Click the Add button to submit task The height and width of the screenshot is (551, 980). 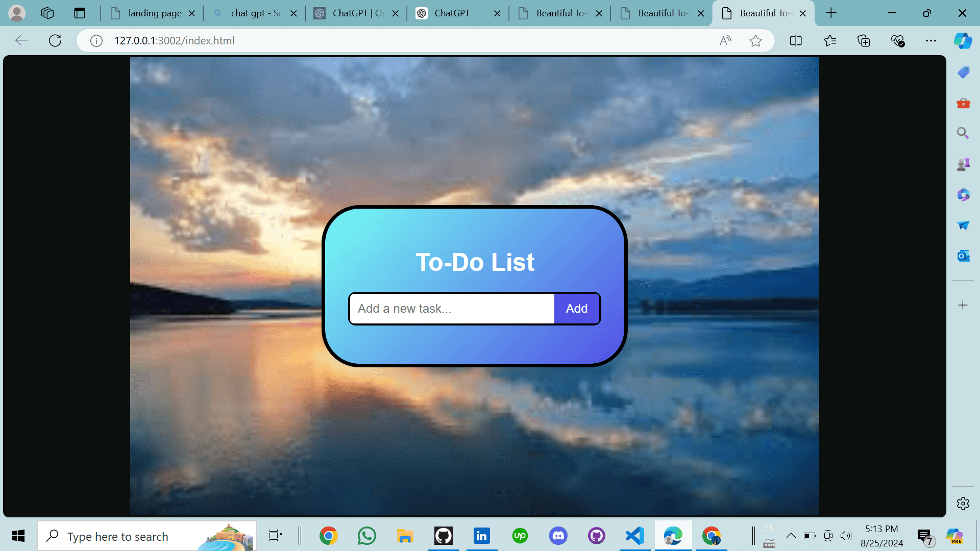(575, 308)
